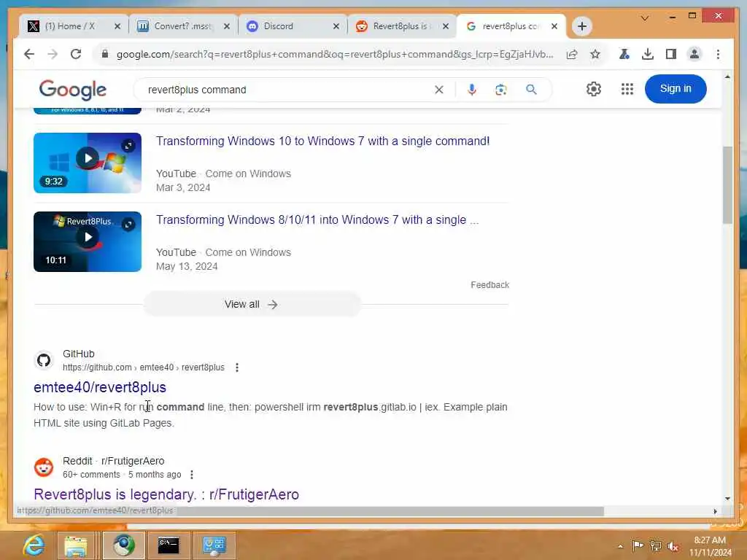Open options for the Reddit result
The image size is (747, 560).
[x=192, y=475]
